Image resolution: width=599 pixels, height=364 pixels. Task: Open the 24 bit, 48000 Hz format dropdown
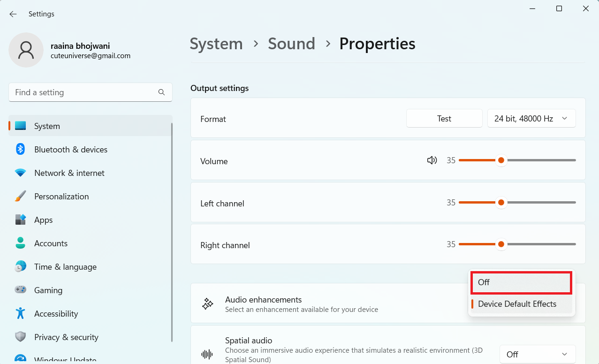[x=531, y=119]
